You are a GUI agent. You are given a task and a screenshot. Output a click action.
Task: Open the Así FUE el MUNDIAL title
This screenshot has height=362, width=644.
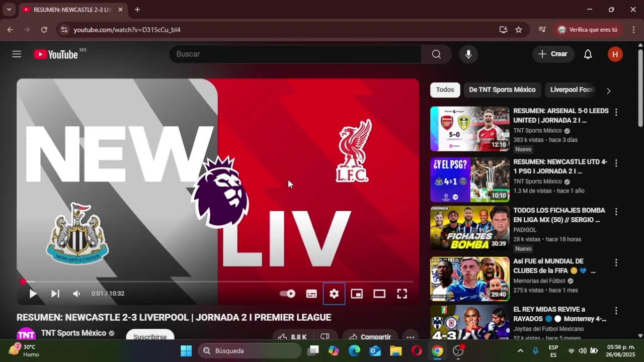pyautogui.click(x=554, y=266)
